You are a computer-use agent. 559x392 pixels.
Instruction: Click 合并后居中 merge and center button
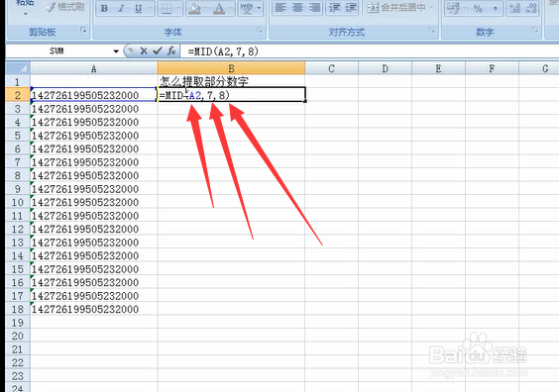(x=396, y=8)
